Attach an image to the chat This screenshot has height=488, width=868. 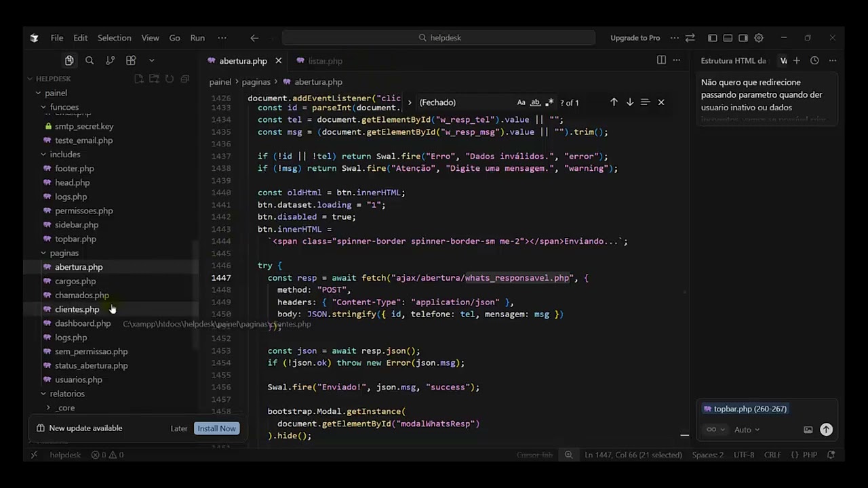tap(808, 430)
